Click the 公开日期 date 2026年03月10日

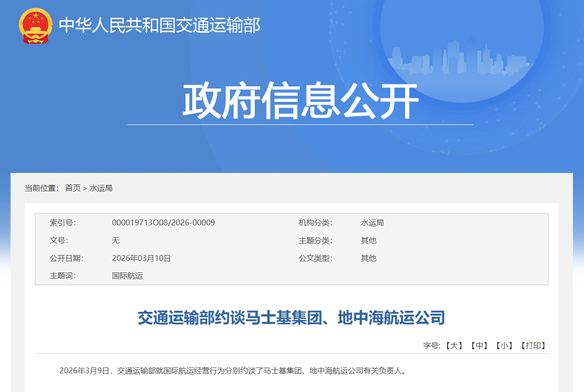point(143,258)
